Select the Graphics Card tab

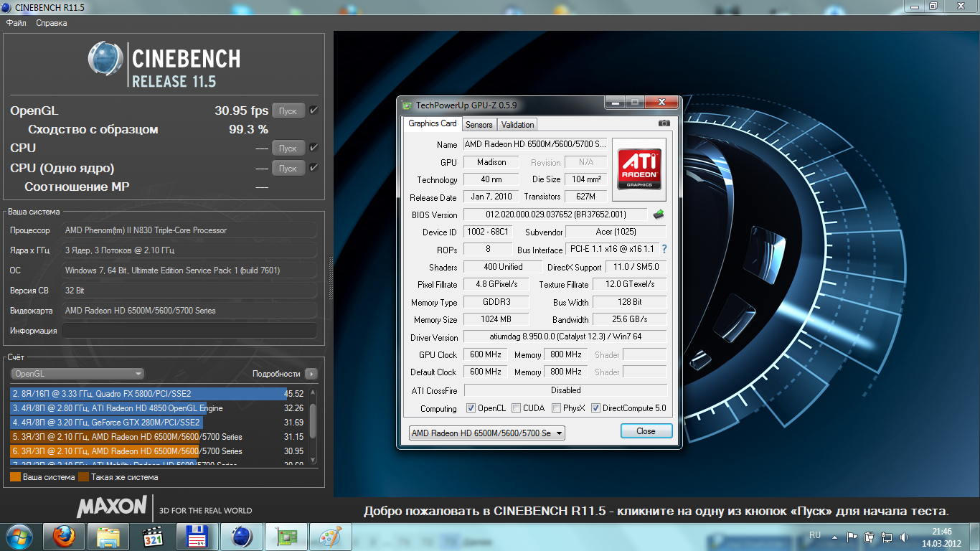(x=433, y=123)
